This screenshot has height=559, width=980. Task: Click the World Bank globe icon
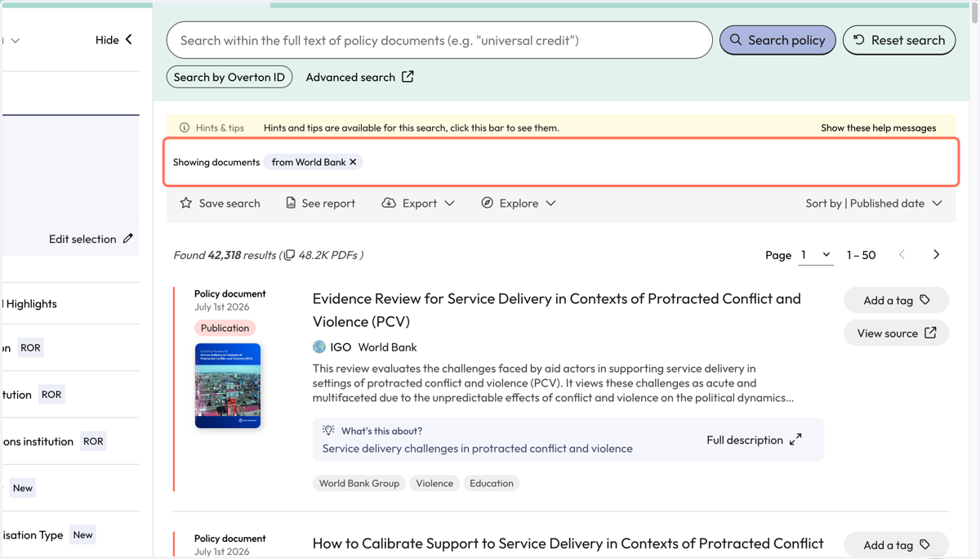[x=319, y=347]
